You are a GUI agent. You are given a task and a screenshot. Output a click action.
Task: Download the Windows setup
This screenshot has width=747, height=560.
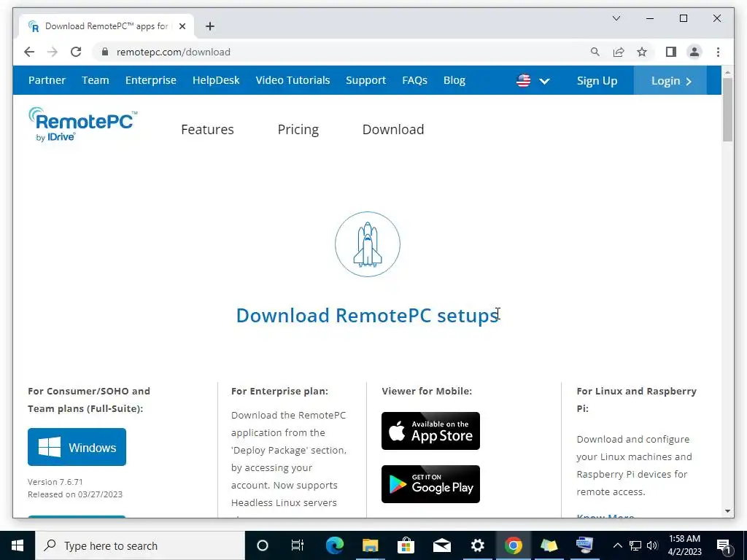tap(77, 447)
